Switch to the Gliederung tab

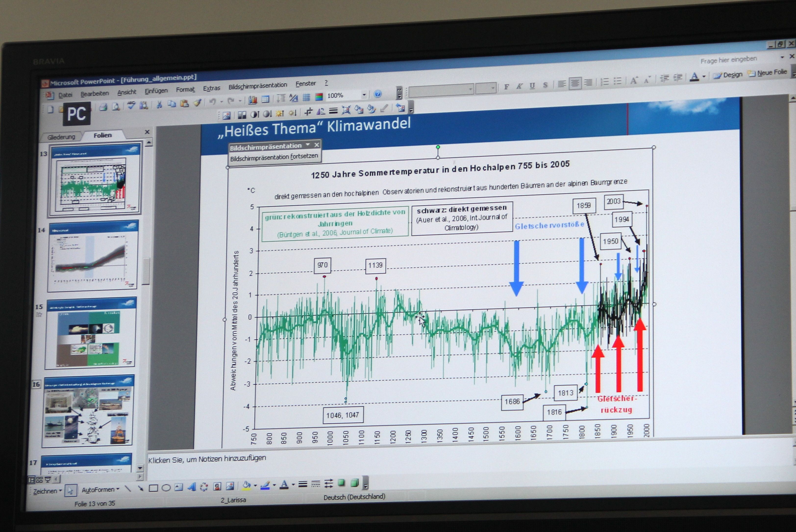pyautogui.click(x=61, y=137)
